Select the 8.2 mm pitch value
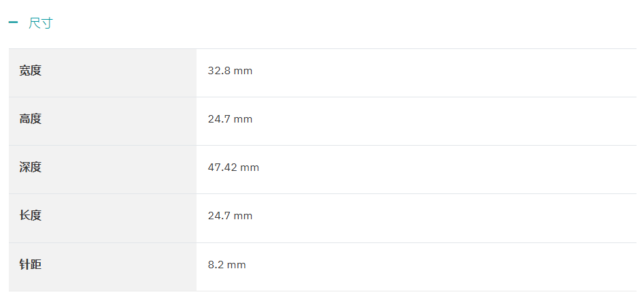Image resolution: width=644 pixels, height=303 pixels. point(226,264)
